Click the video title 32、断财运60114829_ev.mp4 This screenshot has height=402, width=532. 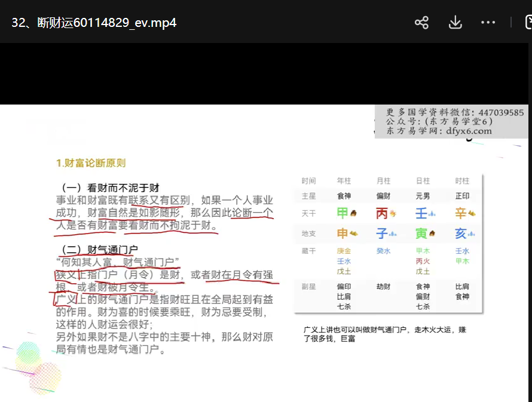point(94,23)
